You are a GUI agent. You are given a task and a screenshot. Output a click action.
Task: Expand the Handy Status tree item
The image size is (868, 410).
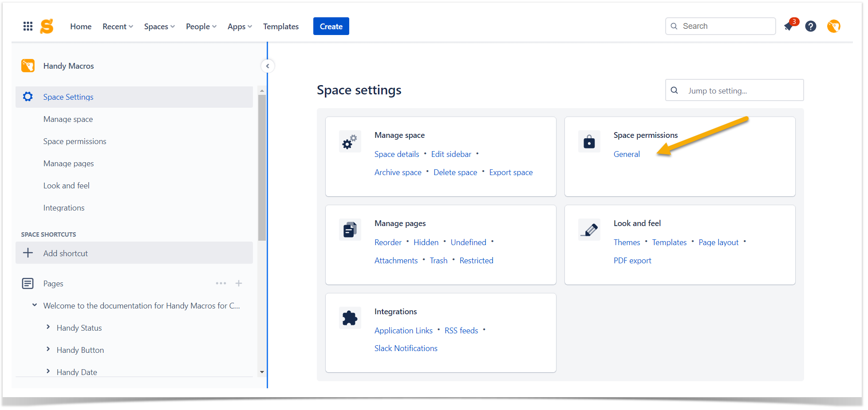point(48,327)
